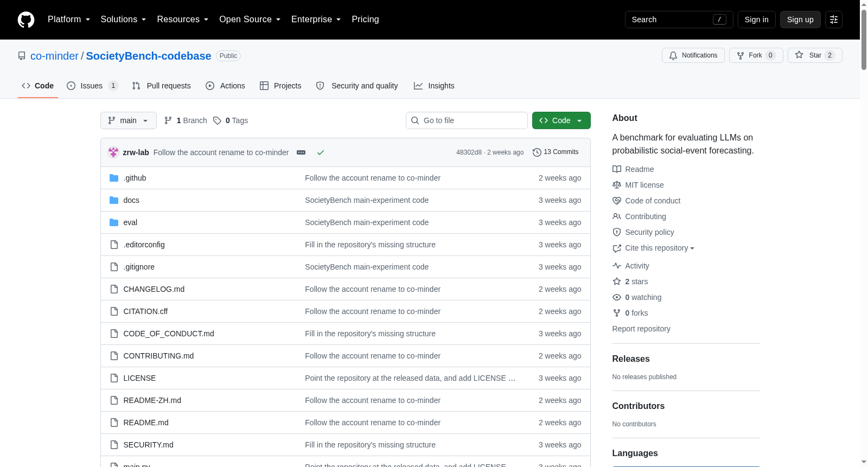Viewport: 868px width, 467px height.
Task: Open the global navigation settings icon button
Action: 834,20
